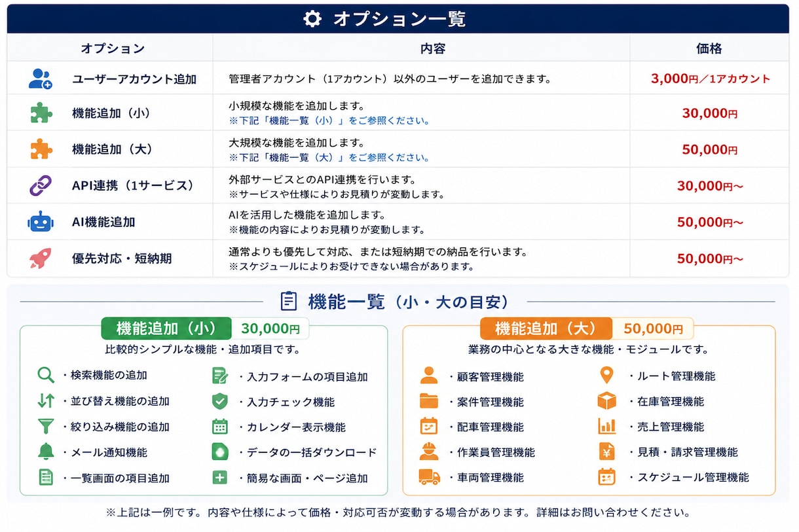Click the bar chart icon for 売上管理機能
This screenshot has height=532, width=799.
pos(607,426)
